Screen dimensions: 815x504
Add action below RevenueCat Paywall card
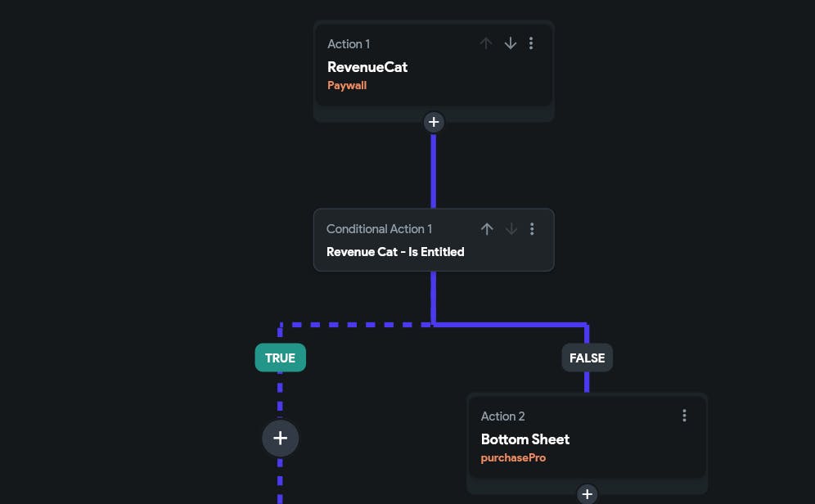click(434, 122)
